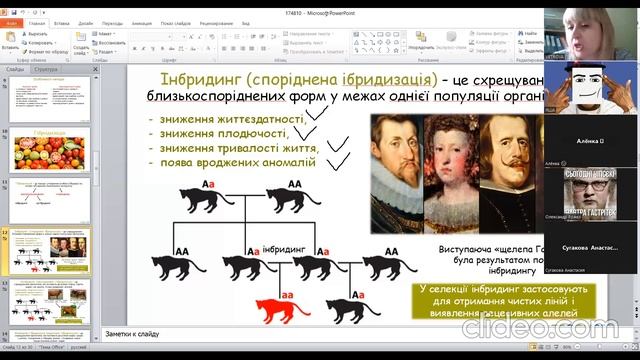Click Восстановить reset slide button
The height and width of the screenshot is (360, 640).
109,43
